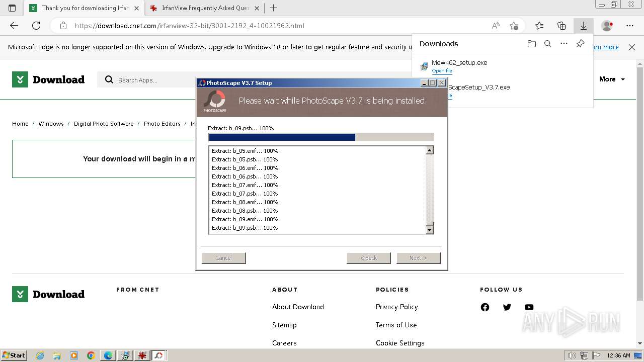Screen dimensions: 644x362
Task: View site info via address bar lock icon
Action: click(x=63, y=26)
